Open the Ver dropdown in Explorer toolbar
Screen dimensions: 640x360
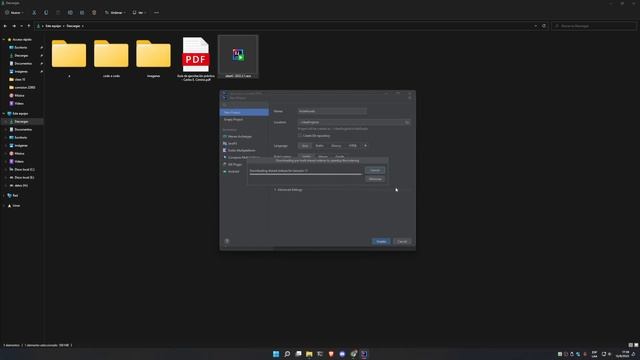(x=140, y=13)
